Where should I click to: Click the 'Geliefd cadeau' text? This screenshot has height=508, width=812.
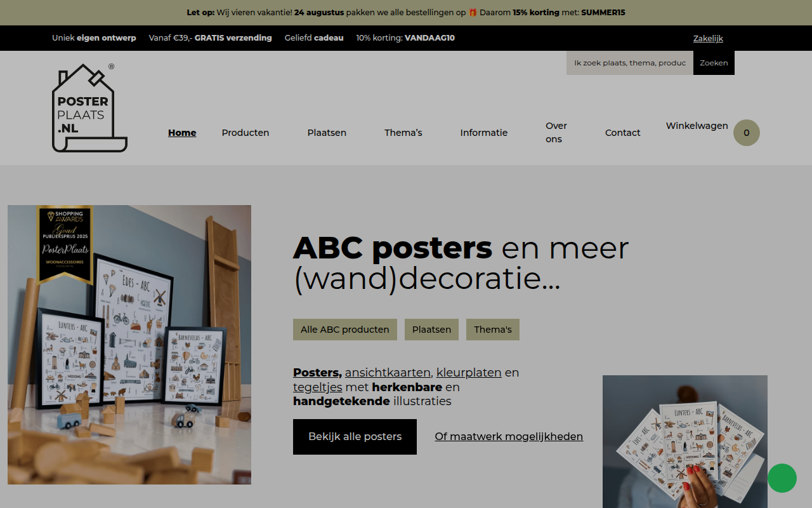point(314,38)
